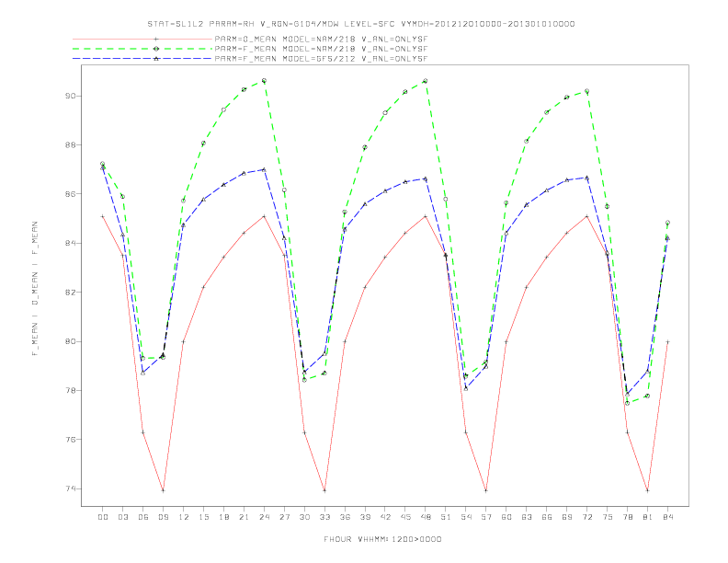This screenshot has width=728, height=563.
Task: Click y-axis tick label 86
Action: pos(71,194)
